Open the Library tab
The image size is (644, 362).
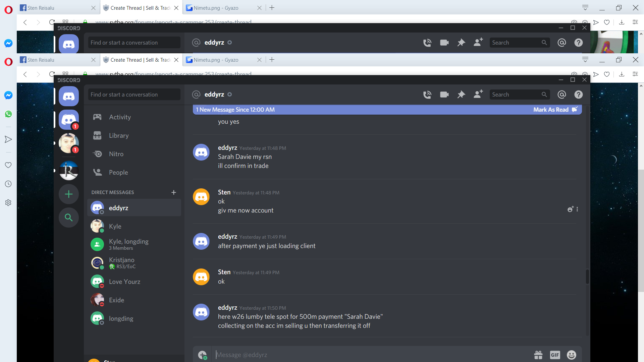[119, 135]
